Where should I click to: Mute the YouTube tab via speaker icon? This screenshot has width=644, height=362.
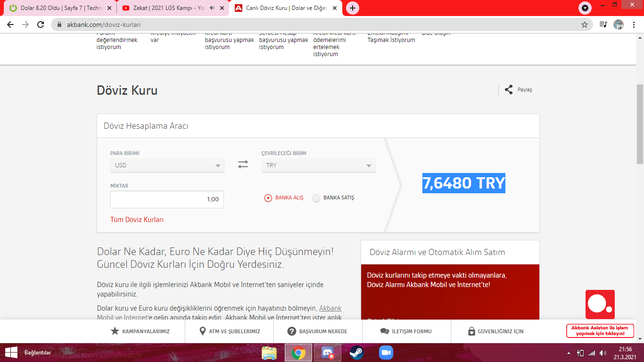[x=212, y=8]
